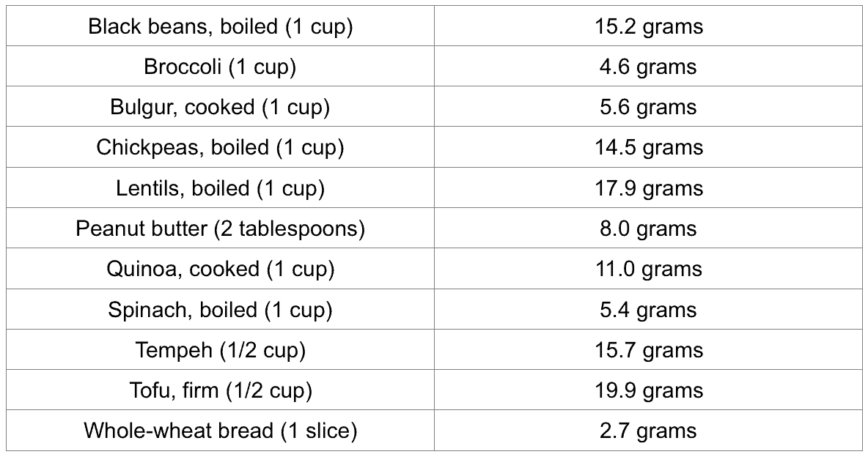This screenshot has width=868, height=457.
Task: Click the 'Black beans, boiled (1 cup)' cell
Action: pos(220,26)
